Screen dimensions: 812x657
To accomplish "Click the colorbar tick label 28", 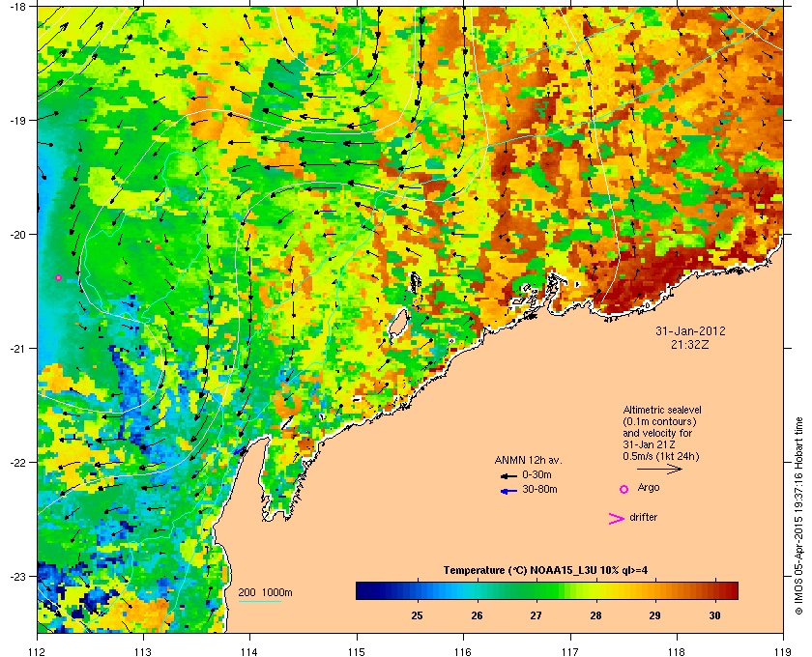I will click(596, 615).
